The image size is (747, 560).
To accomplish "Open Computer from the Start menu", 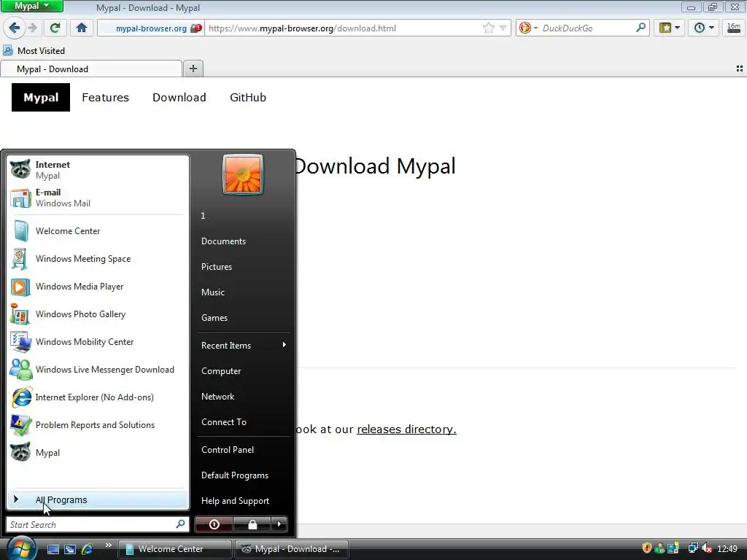I will 243,371.
